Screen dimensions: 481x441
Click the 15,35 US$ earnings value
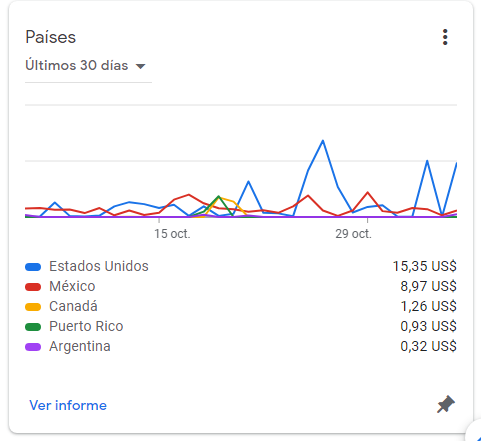pos(424,266)
